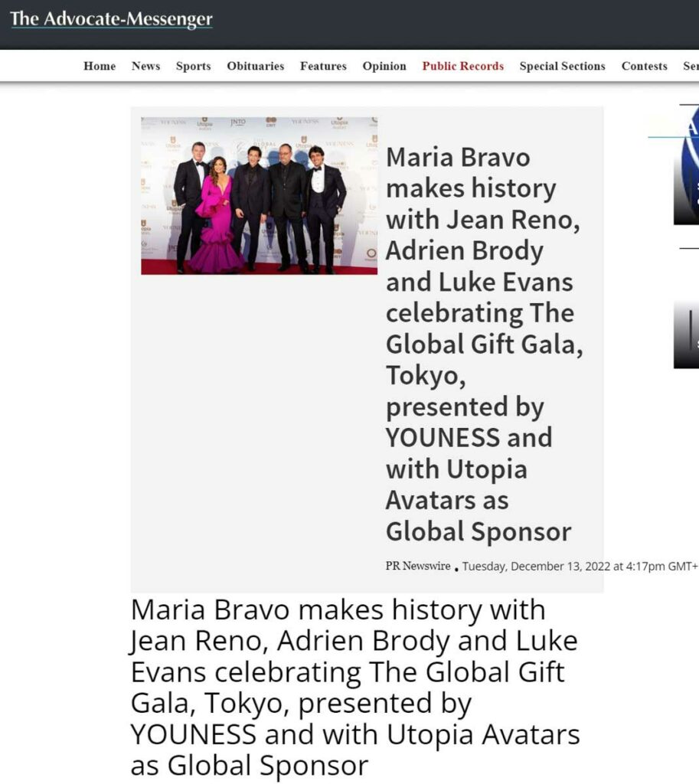Open Special Sections from the nav bar
Viewport: 699px width, 784px height.
pos(562,67)
